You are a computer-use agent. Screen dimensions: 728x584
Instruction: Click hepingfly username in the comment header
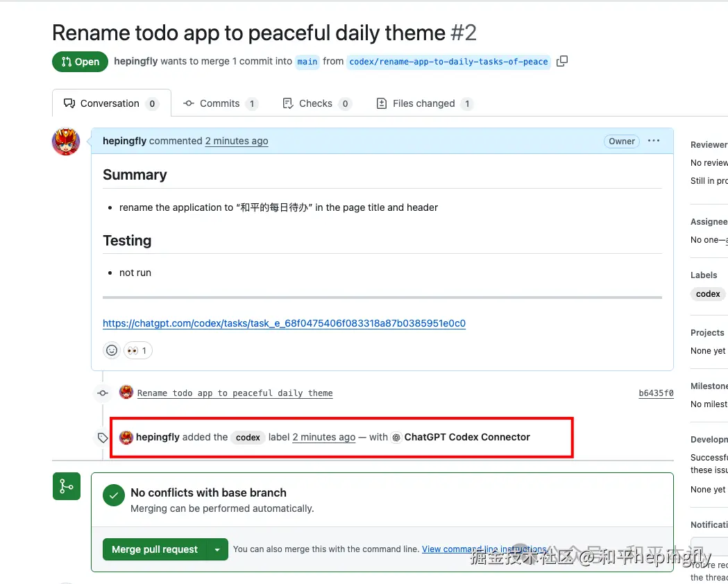[124, 141]
